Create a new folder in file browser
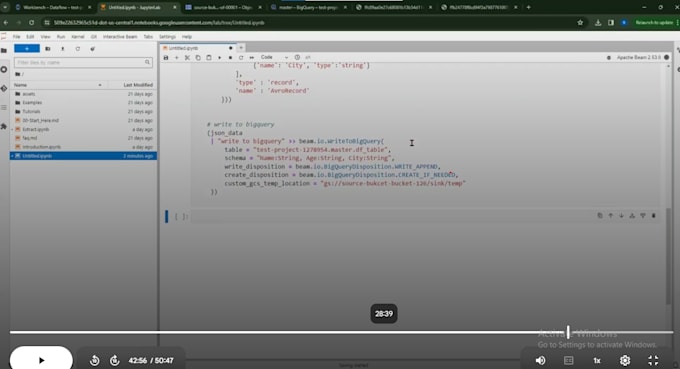Image resolution: width=680 pixels, height=369 pixels. point(48,49)
